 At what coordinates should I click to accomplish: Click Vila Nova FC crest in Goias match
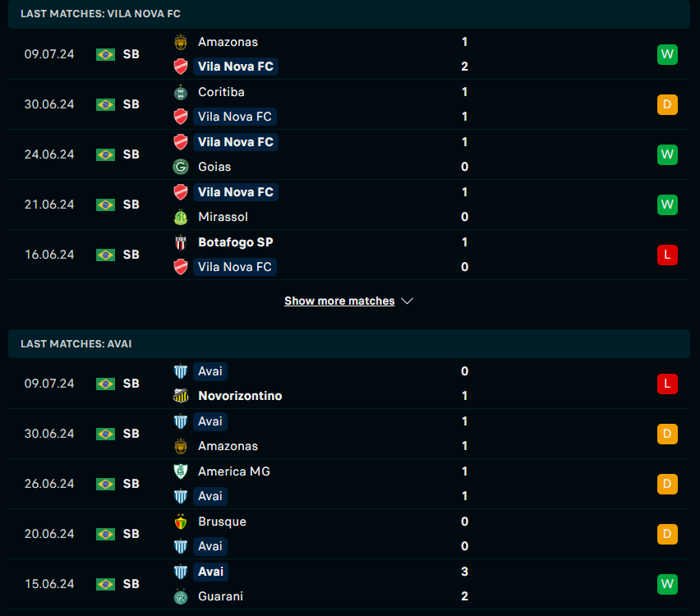[x=181, y=142]
